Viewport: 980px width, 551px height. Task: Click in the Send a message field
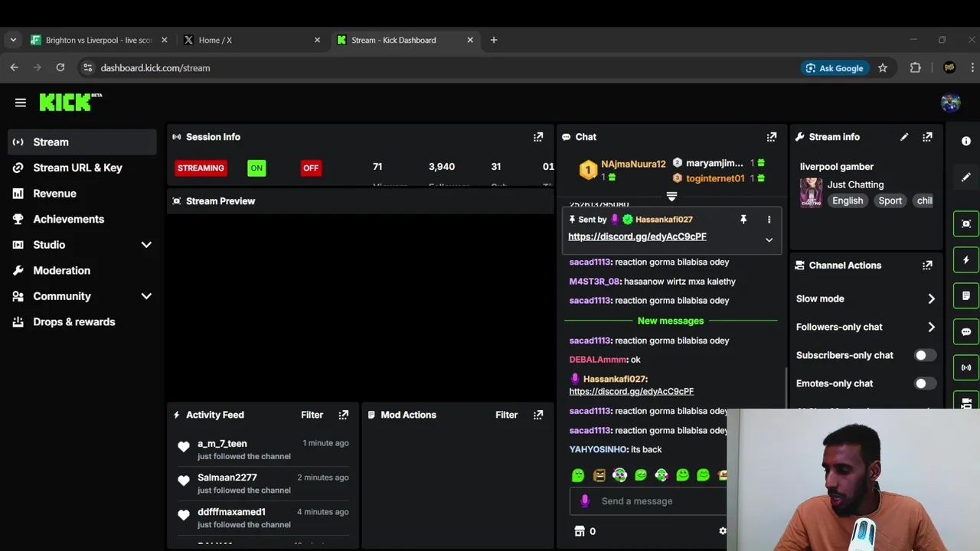tap(647, 501)
